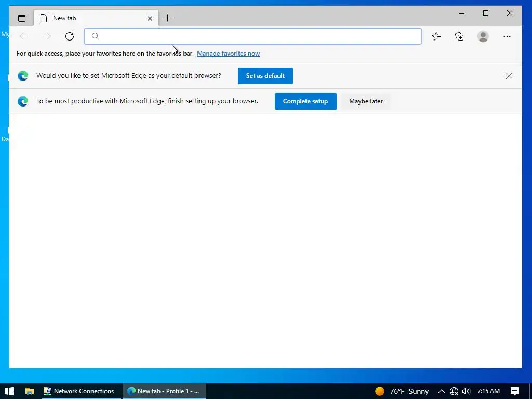Viewport: 532px width, 399px height.
Task: Open the clock showing 7:15 AM
Action: 488,391
